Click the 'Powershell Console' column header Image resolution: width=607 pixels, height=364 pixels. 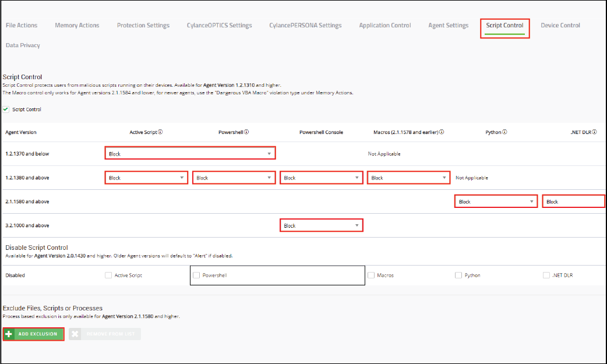point(322,132)
